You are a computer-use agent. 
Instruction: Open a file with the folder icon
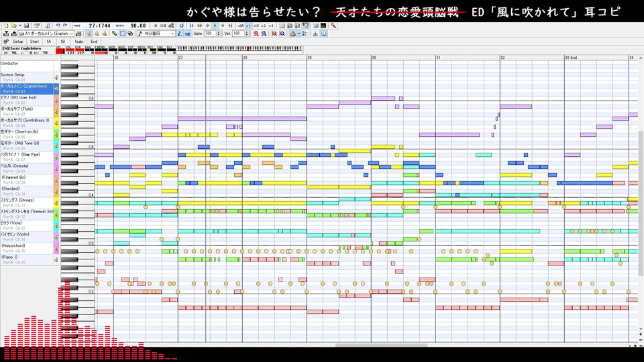point(13,25)
